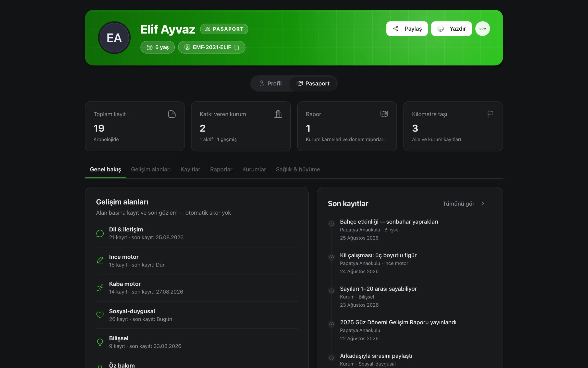Click the building icon in Katkı veren kurum card
Viewport: 588px width, 368px height.
[x=278, y=114]
